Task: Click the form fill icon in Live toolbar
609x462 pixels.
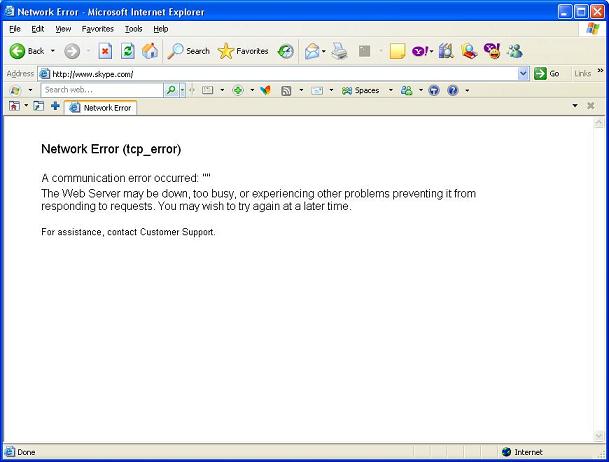Action: click(207, 90)
